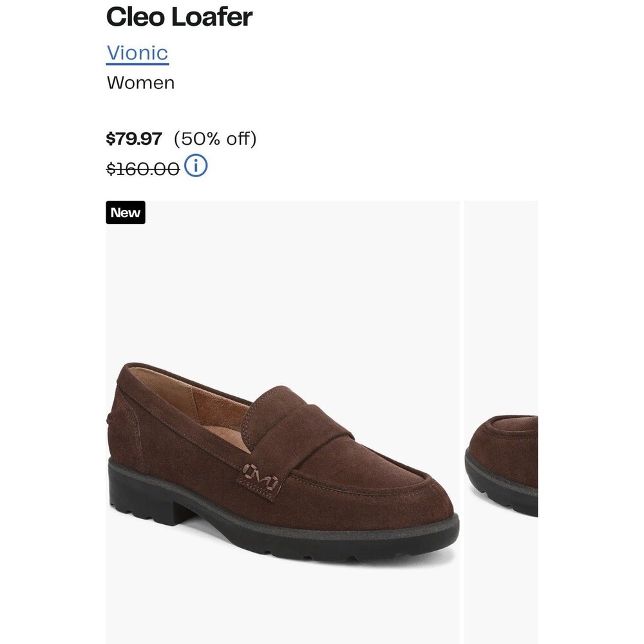Click the stitched emblem on the loafer strap
This screenshot has width=644, height=644.
pyautogui.click(x=260, y=477)
